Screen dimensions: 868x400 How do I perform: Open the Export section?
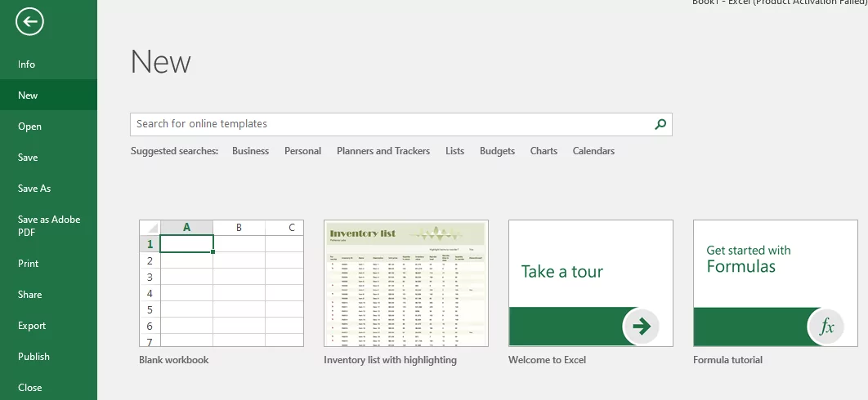[x=32, y=326]
